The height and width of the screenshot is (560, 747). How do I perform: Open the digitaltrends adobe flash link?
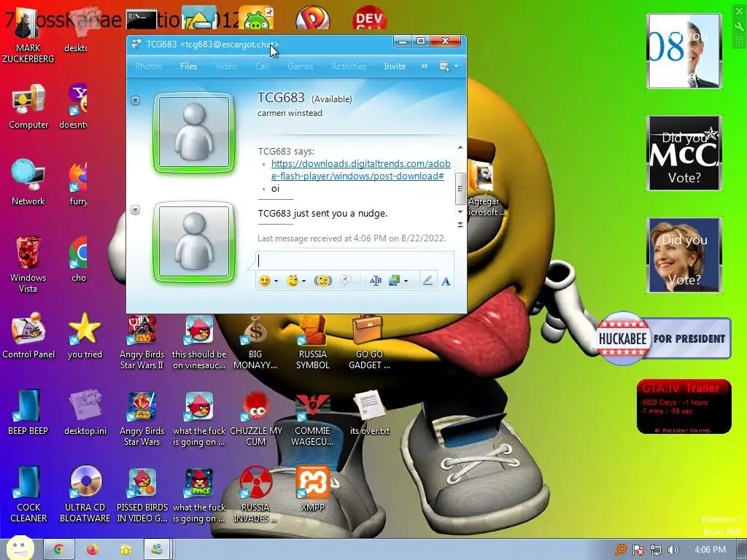click(x=360, y=169)
